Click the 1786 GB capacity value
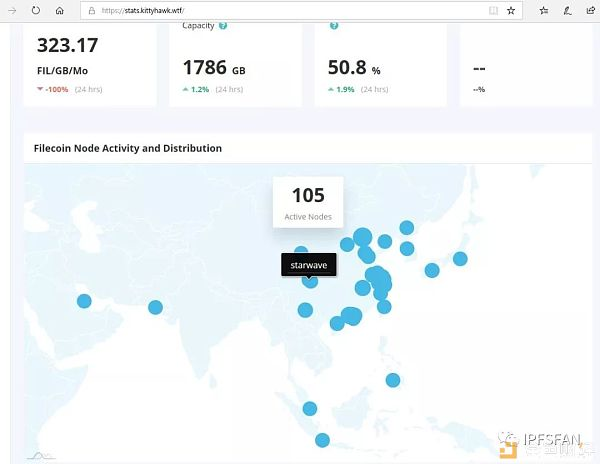This screenshot has width=600, height=464. pyautogui.click(x=214, y=68)
